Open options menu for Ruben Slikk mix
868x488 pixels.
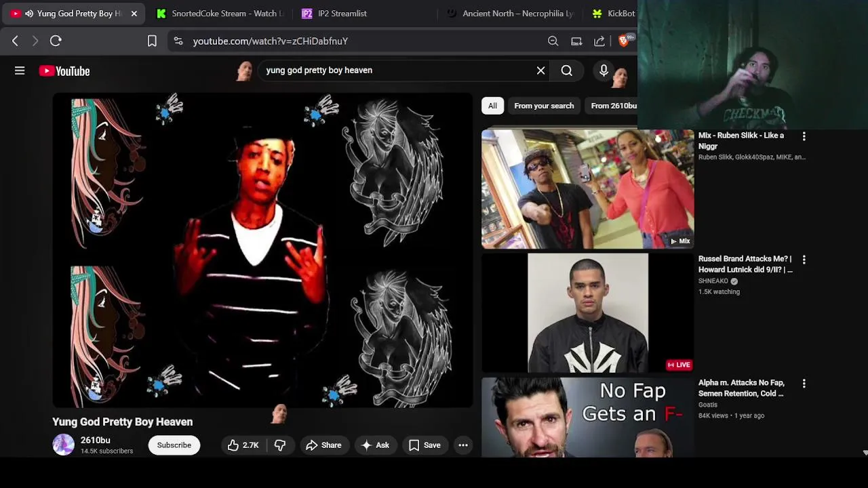[x=804, y=136]
